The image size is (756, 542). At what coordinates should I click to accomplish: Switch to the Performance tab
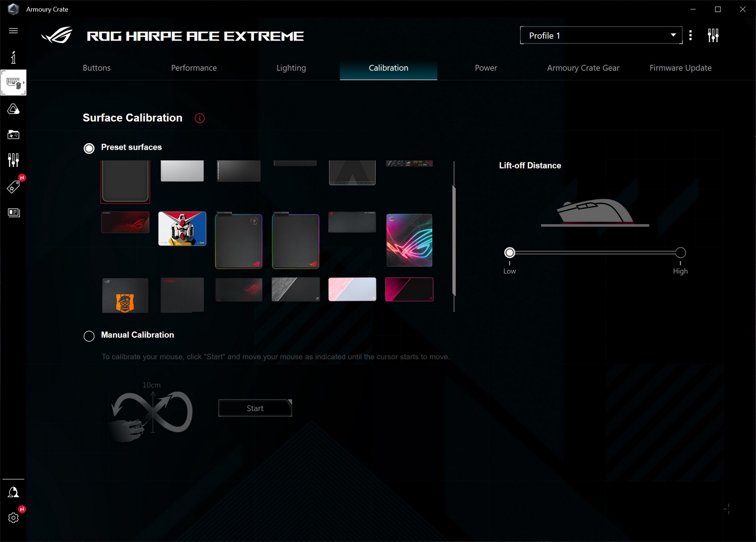tap(194, 68)
